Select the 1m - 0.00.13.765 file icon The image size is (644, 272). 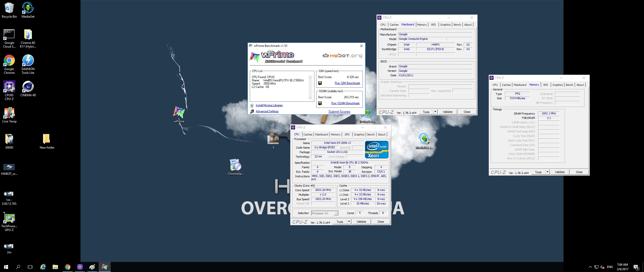pos(9,198)
